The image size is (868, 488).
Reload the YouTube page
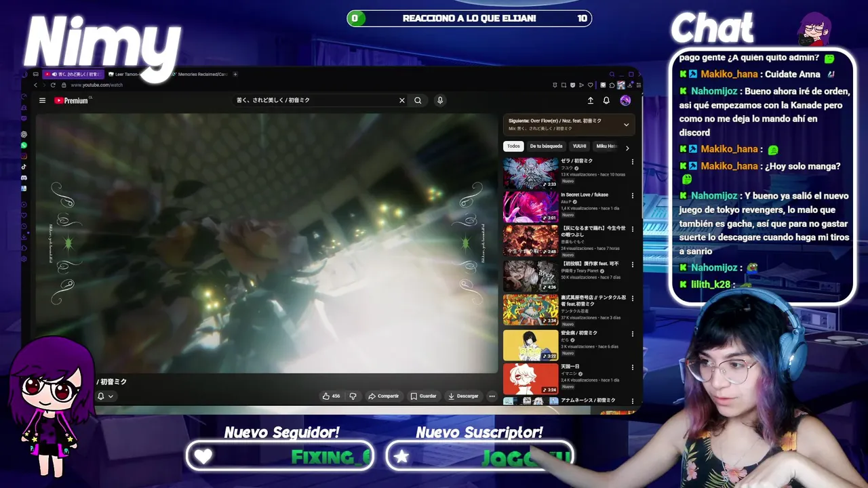(53, 85)
